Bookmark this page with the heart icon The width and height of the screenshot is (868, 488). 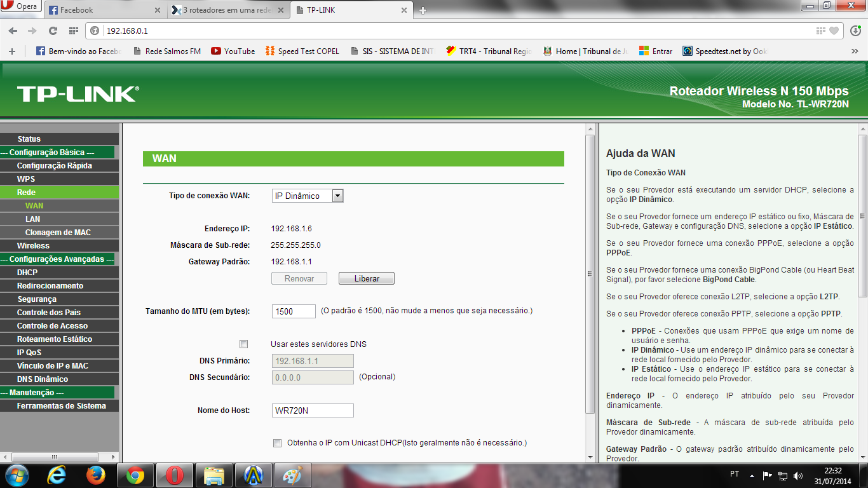point(834,30)
